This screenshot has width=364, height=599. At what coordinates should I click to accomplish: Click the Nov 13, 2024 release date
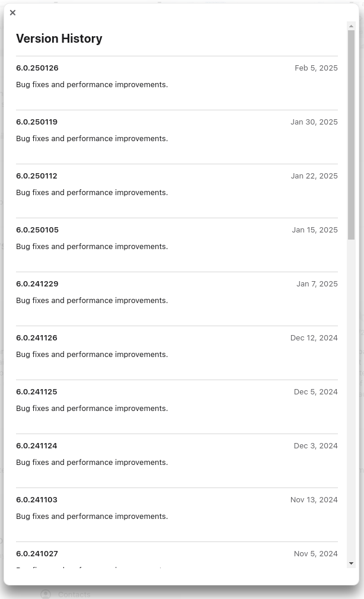coord(314,500)
